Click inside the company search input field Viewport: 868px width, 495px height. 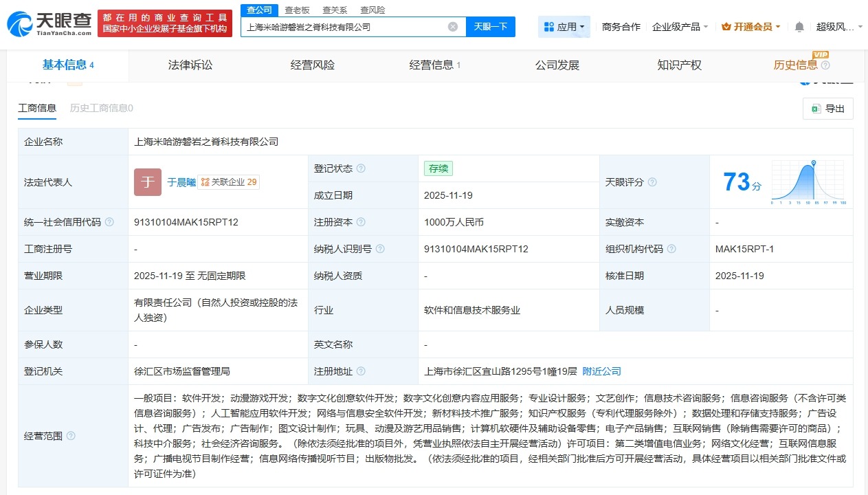[x=344, y=26]
